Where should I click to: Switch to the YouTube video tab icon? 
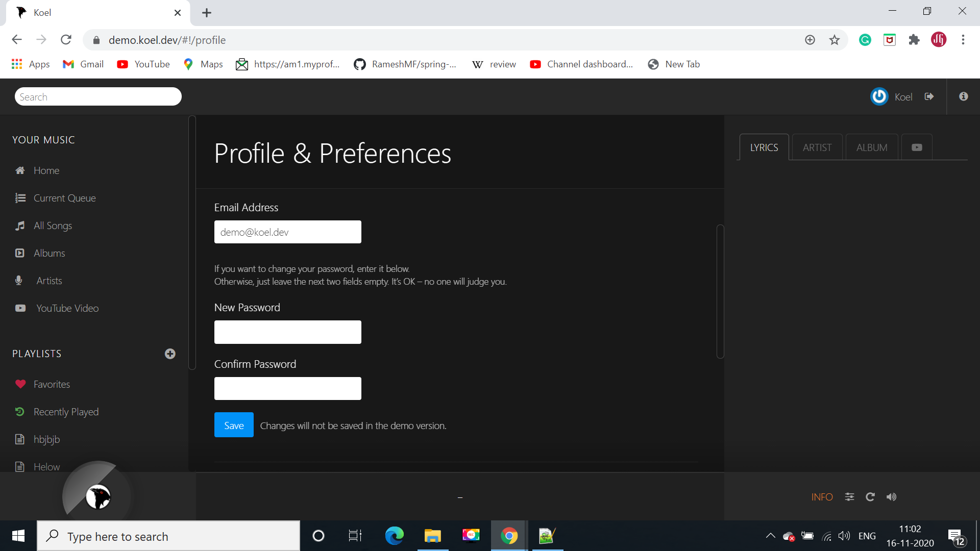917,147
